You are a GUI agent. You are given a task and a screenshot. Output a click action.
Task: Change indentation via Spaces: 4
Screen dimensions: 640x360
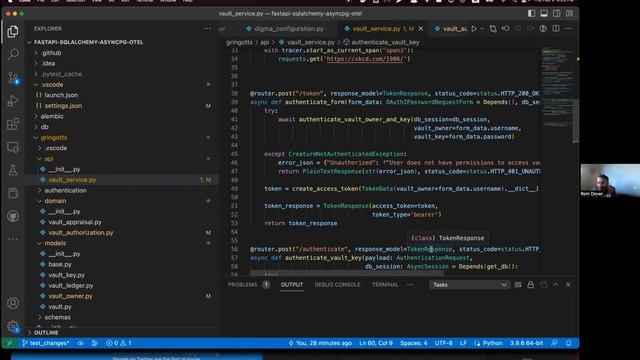tap(413, 343)
